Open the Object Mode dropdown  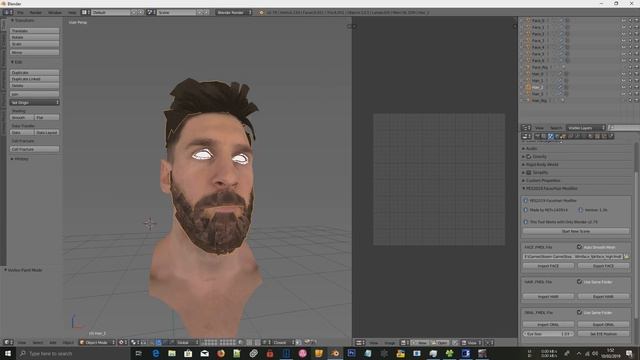point(97,342)
